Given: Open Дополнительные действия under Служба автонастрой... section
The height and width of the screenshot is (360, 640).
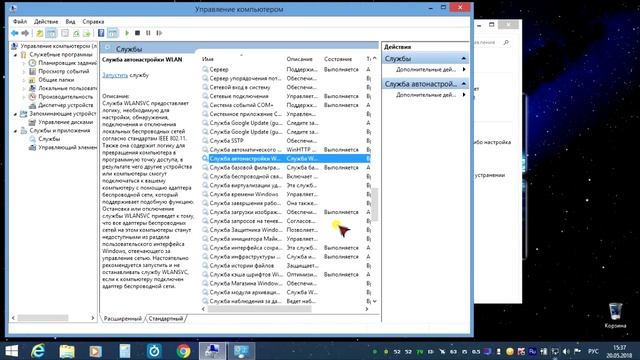Looking at the screenshot, I should coord(426,95).
